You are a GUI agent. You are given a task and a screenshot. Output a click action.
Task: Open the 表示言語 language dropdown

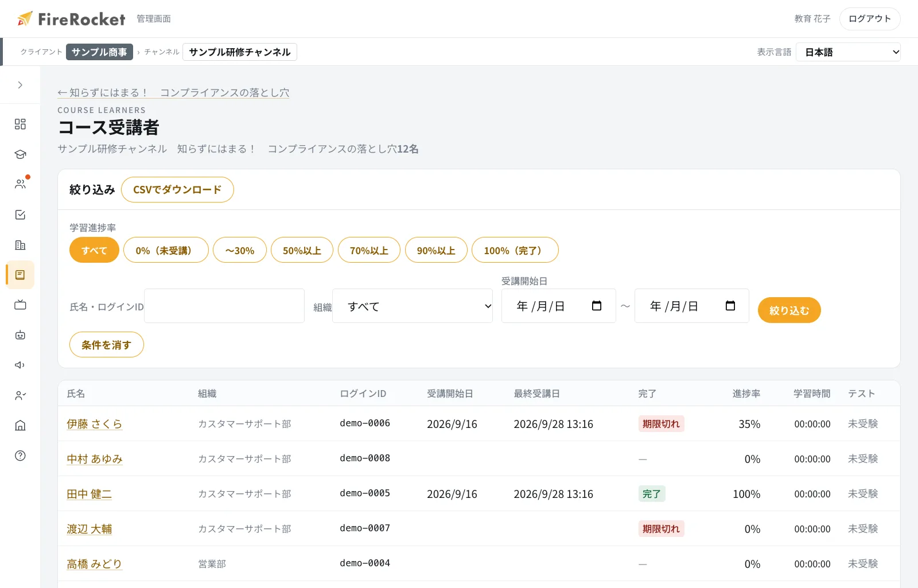(848, 52)
